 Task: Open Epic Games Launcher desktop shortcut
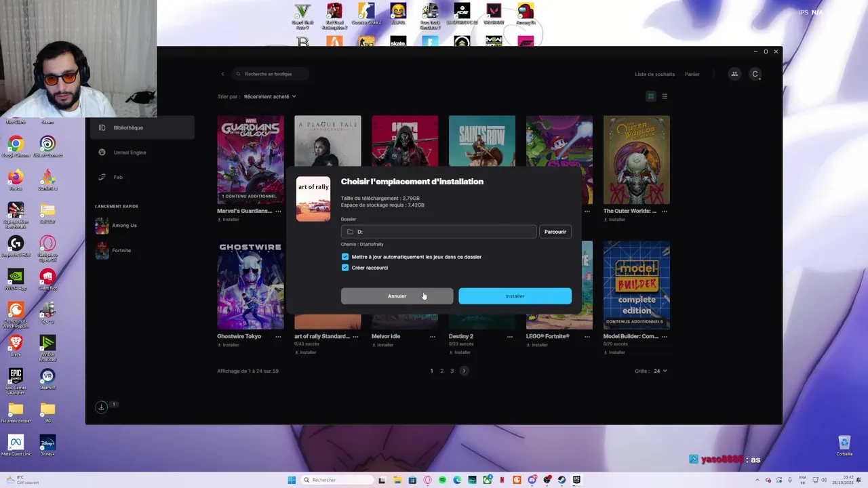click(16, 381)
